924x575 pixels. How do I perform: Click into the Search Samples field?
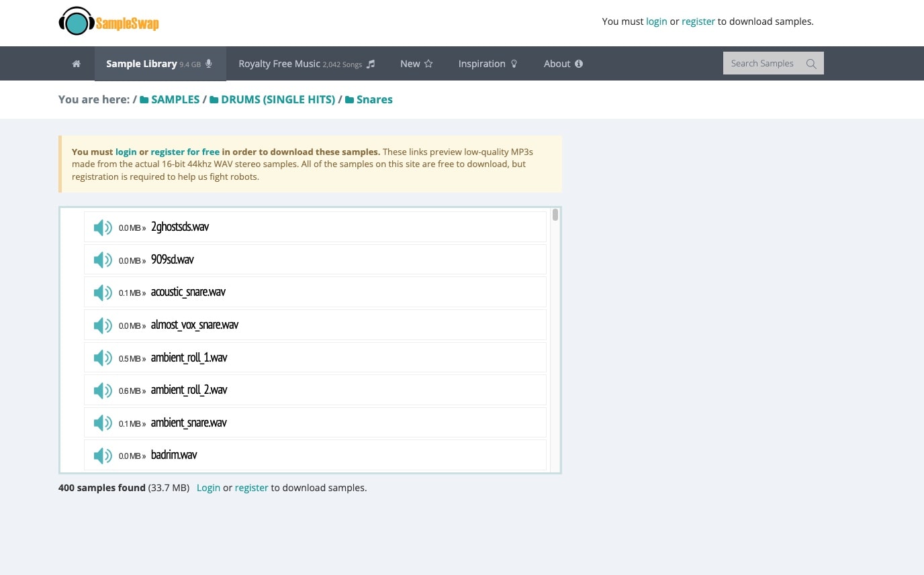point(762,64)
